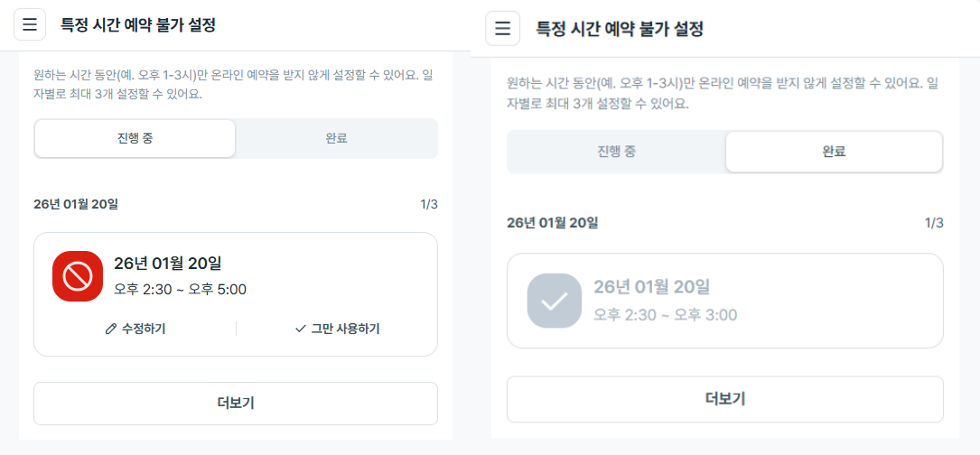Switch to the 진행 중 tab in right panel
This screenshot has height=455, width=980.
(616, 152)
